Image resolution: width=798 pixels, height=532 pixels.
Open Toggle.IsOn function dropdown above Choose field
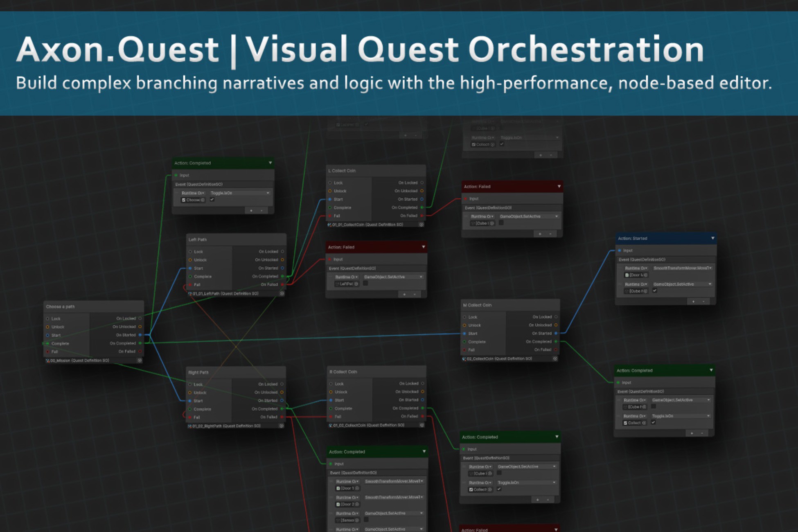240,193
